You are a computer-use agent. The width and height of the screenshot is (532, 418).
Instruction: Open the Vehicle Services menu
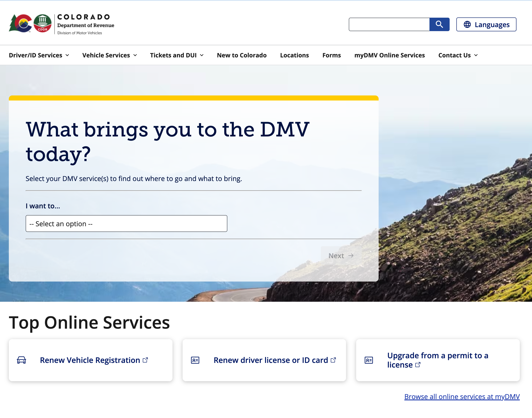pyautogui.click(x=110, y=55)
